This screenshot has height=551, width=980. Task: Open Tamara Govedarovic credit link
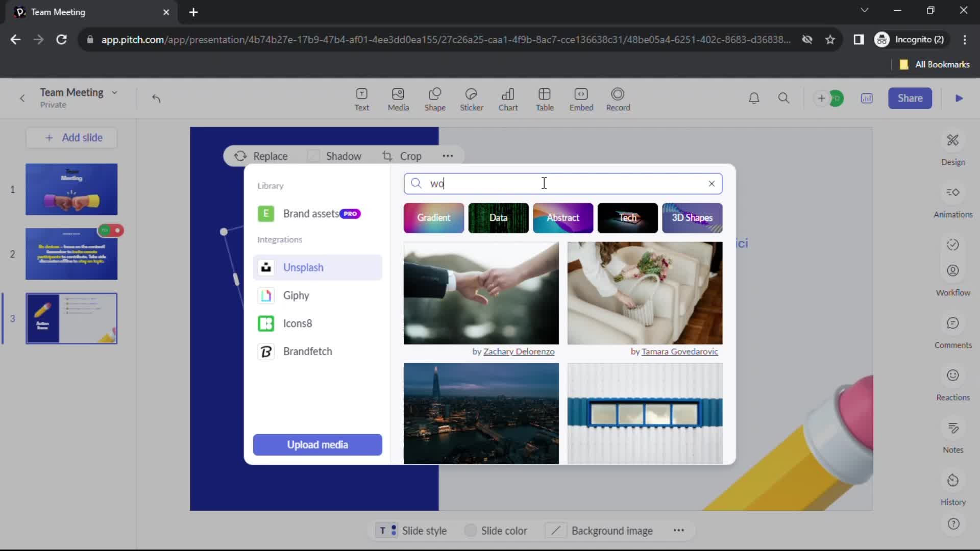[679, 352]
